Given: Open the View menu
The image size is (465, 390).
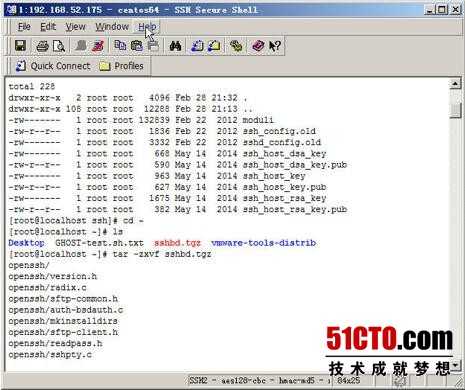Looking at the screenshot, I should (75, 27).
